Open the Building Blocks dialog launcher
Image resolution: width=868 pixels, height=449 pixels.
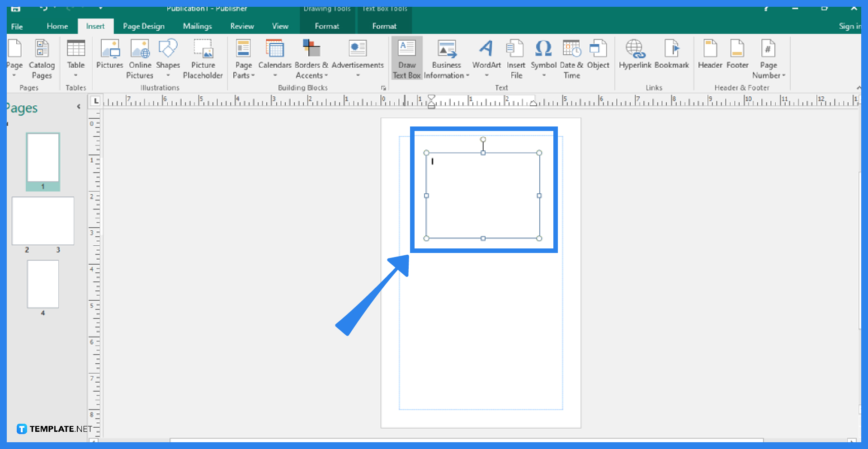[x=384, y=88]
